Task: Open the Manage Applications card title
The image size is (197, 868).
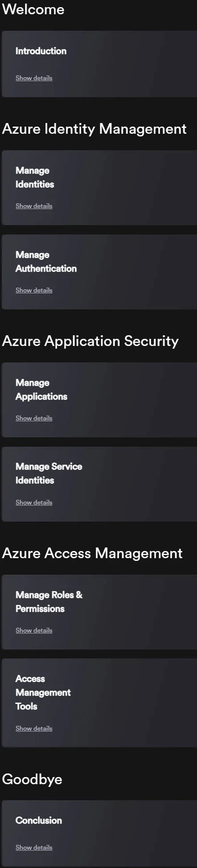Action: click(41, 390)
